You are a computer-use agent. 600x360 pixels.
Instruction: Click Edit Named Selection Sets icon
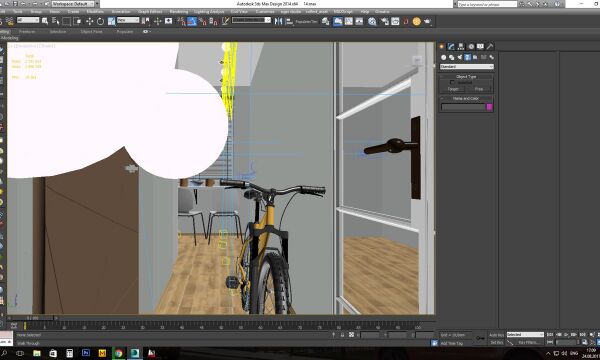click(x=225, y=21)
